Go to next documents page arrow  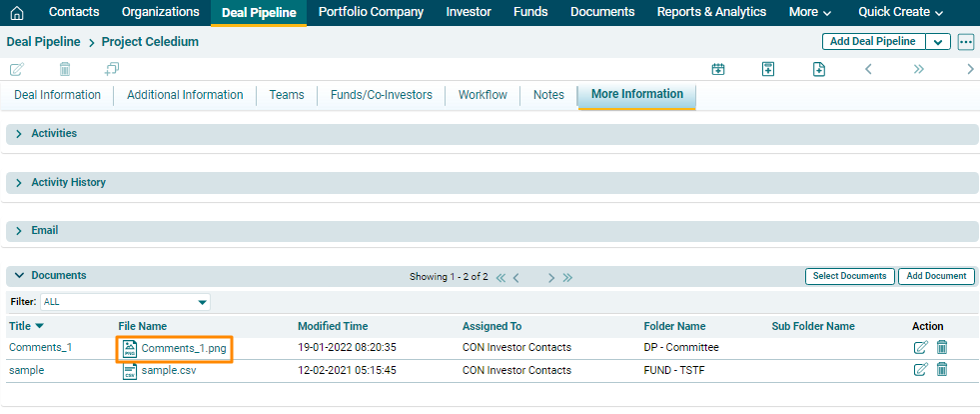[x=550, y=277]
